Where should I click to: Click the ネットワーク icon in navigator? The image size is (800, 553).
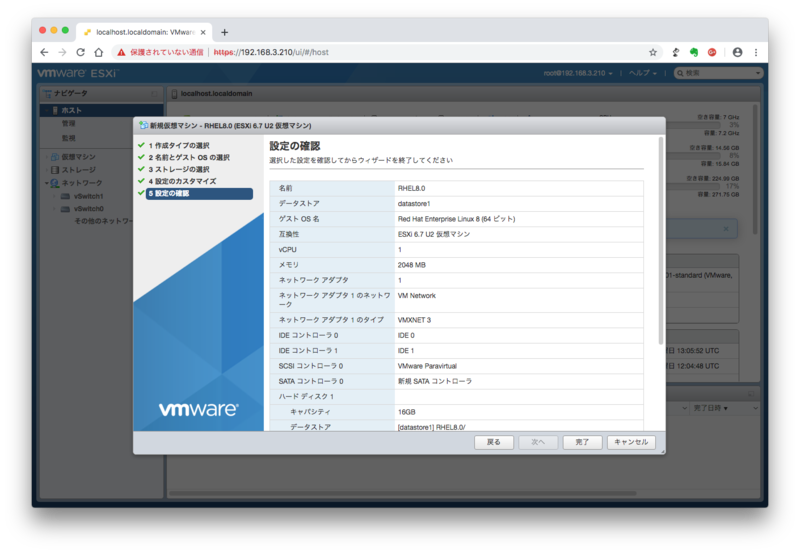coord(55,183)
